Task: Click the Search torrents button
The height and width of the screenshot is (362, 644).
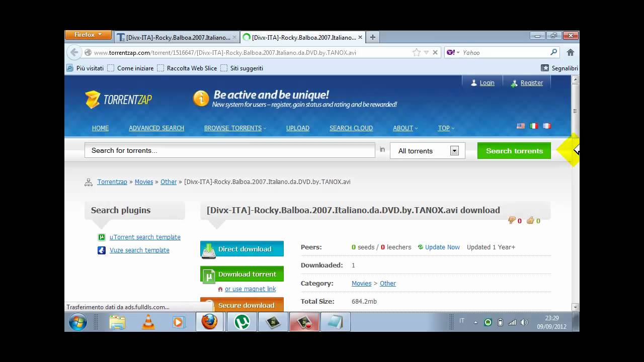Action: 514,151
